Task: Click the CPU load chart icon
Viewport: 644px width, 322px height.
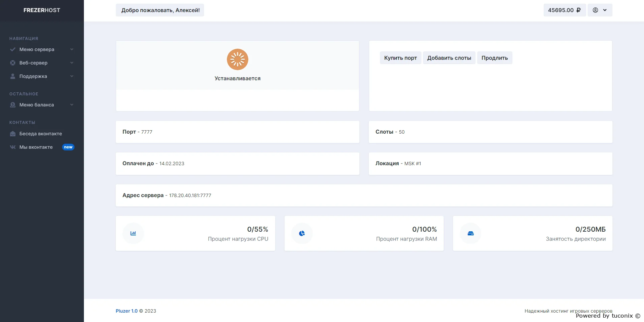Action: pyautogui.click(x=133, y=233)
